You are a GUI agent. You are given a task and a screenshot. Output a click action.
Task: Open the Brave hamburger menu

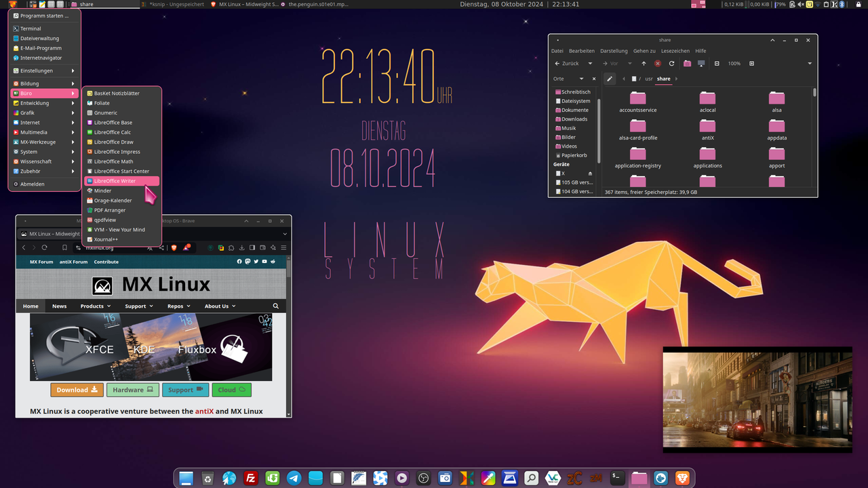pos(283,247)
